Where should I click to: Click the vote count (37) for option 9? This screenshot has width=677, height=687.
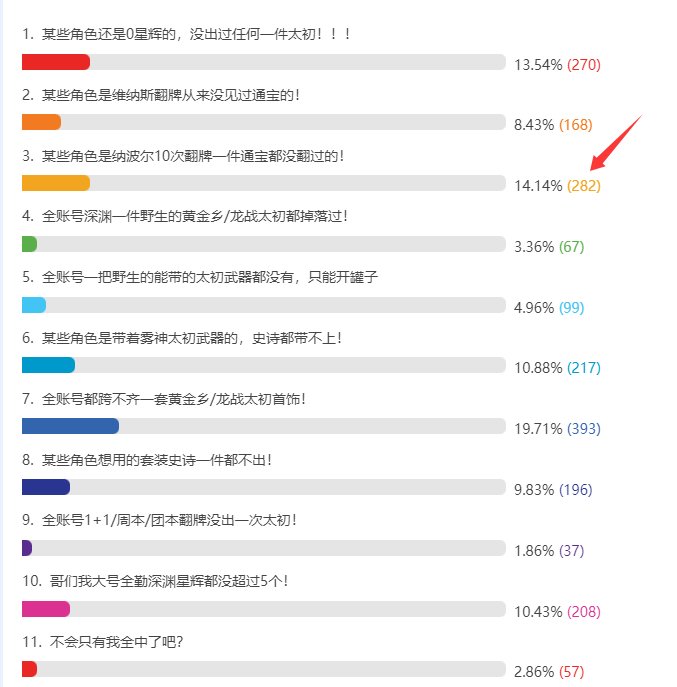tap(571, 550)
